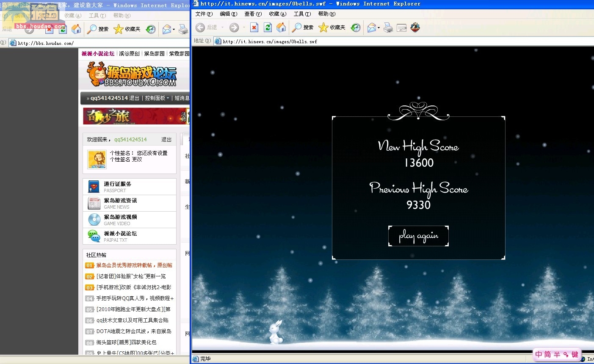Open 猴岛家园 top nav link
The width and height of the screenshot is (594, 364).
(154, 54)
